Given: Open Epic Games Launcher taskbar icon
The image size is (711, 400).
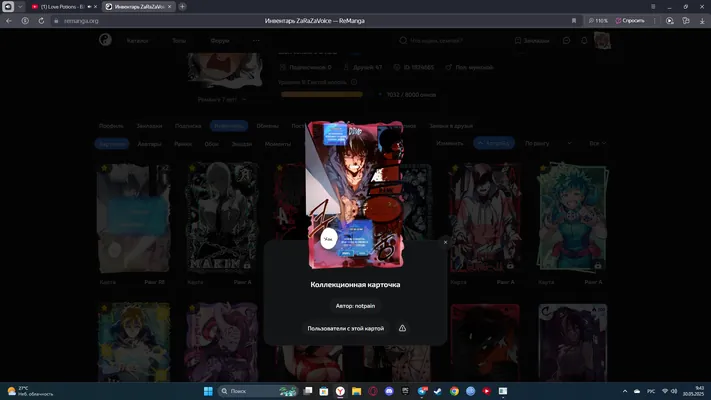Looking at the screenshot, I should tap(405, 391).
